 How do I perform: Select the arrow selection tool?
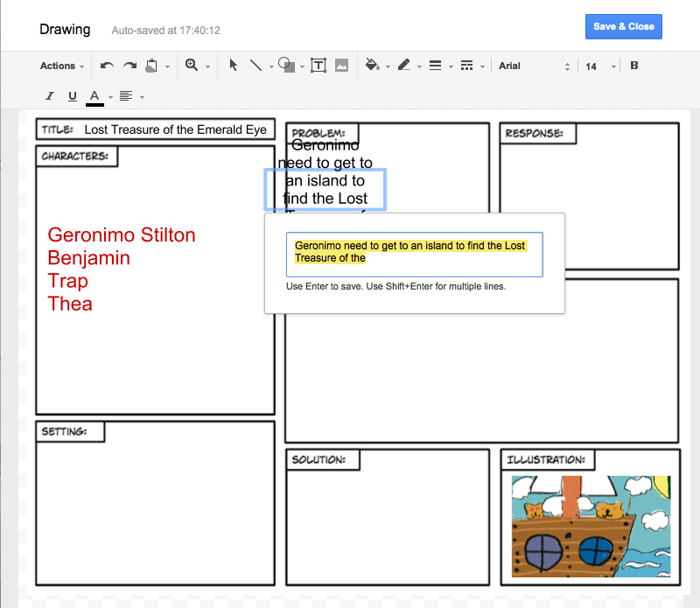tap(232, 65)
